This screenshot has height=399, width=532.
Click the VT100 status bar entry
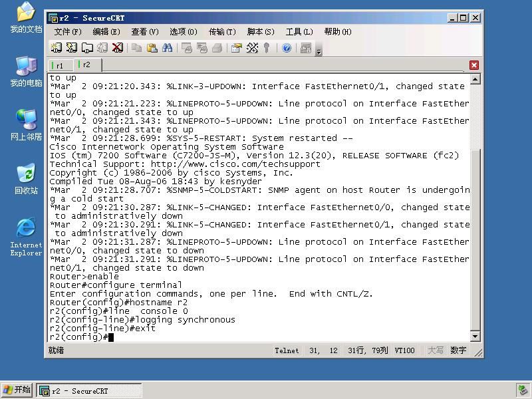click(404, 350)
